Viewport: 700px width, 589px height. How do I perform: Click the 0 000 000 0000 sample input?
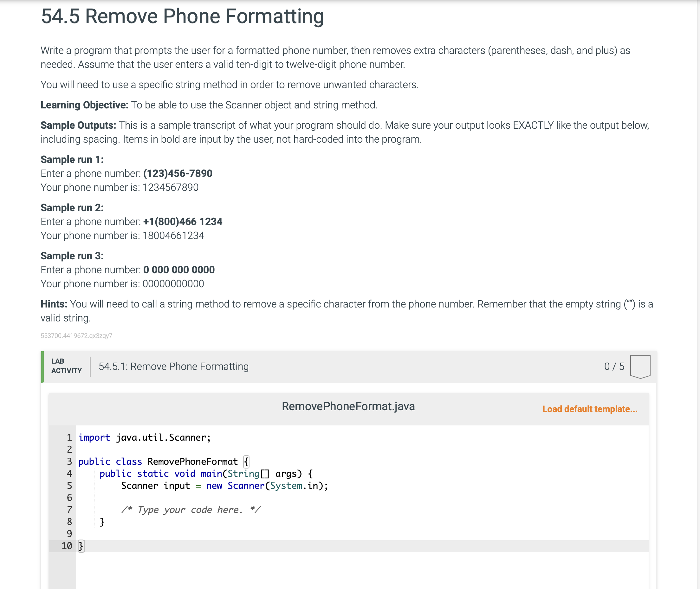point(179,269)
